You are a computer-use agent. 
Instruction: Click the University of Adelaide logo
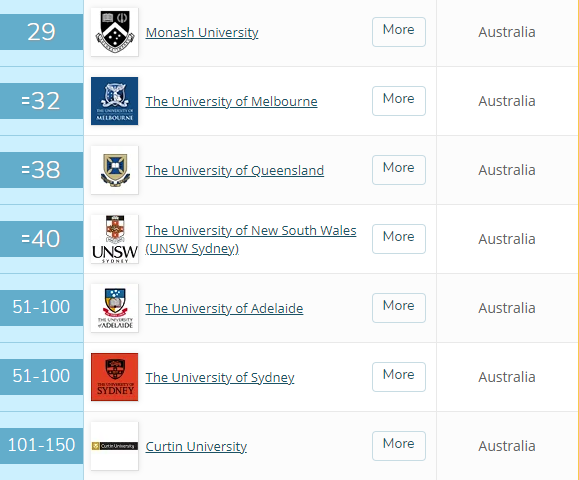(x=114, y=308)
